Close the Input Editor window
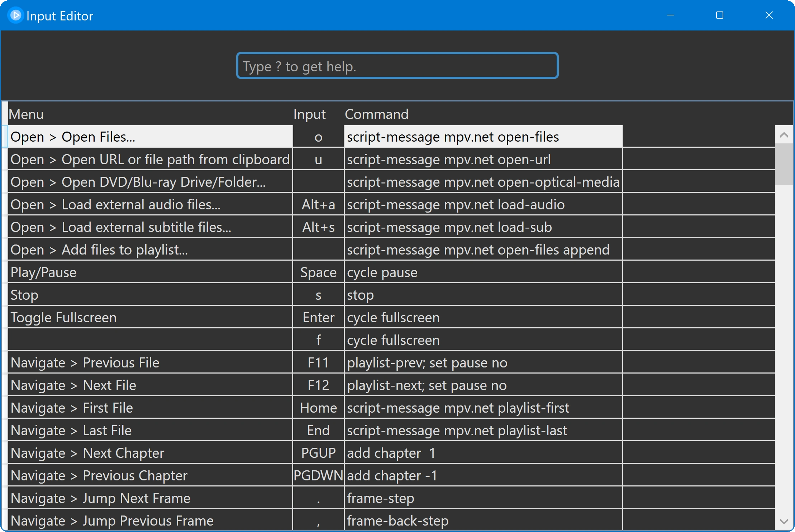 [769, 15]
